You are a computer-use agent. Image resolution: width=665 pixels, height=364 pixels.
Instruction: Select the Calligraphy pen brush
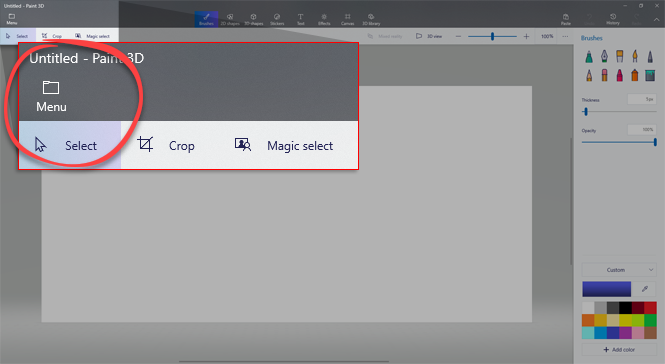tap(604, 56)
